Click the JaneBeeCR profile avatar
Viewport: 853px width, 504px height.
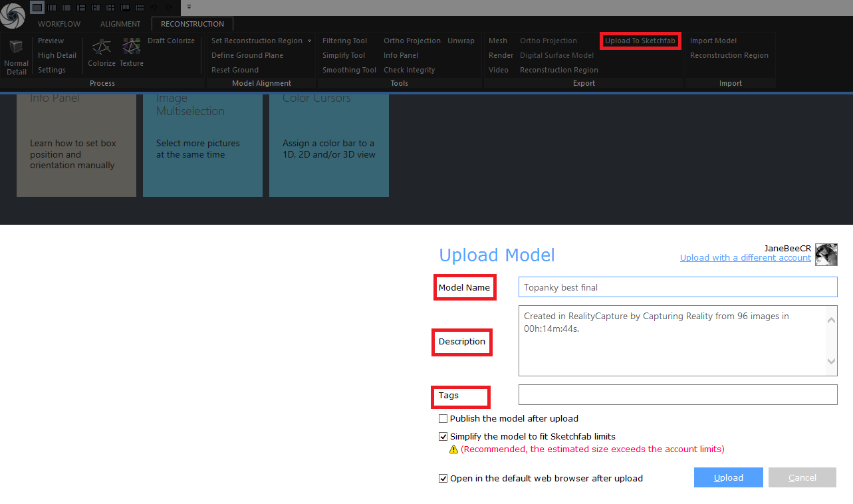tap(826, 255)
